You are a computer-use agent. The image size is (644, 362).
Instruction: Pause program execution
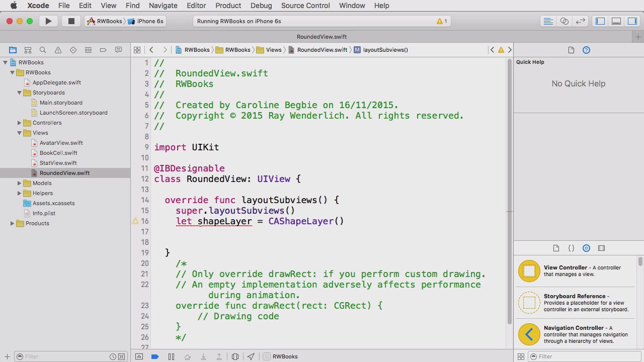coord(171,356)
